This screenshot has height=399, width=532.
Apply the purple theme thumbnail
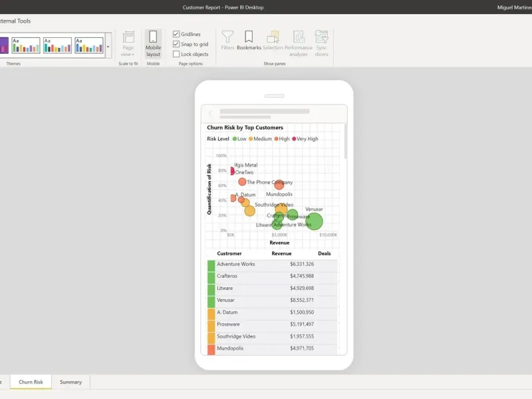coord(4,45)
